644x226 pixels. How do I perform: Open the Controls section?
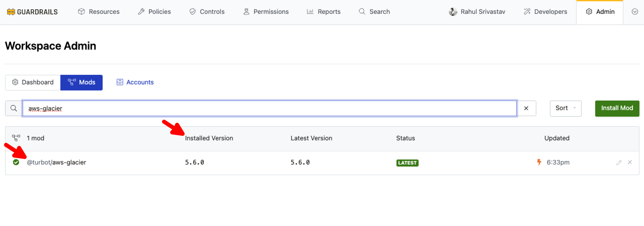tap(207, 12)
